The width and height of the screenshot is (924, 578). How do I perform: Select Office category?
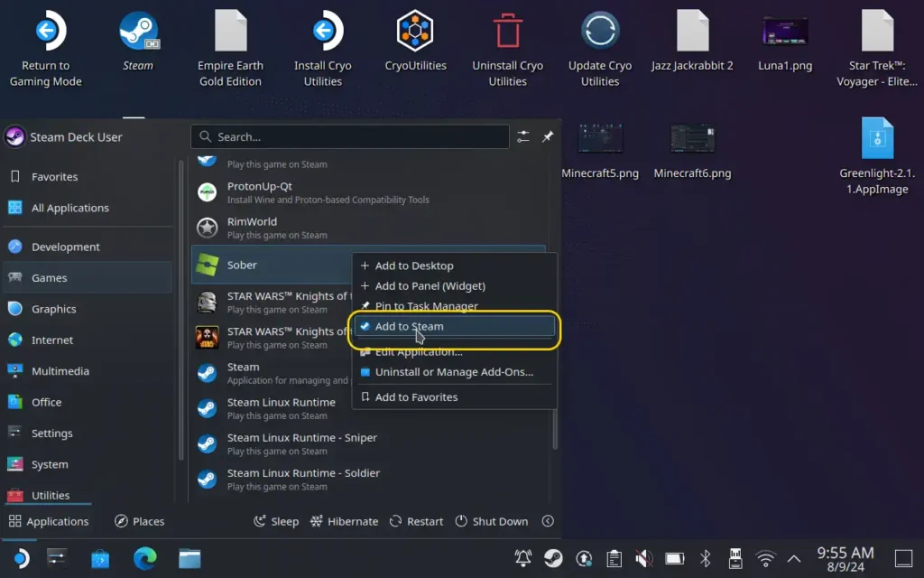88,402
